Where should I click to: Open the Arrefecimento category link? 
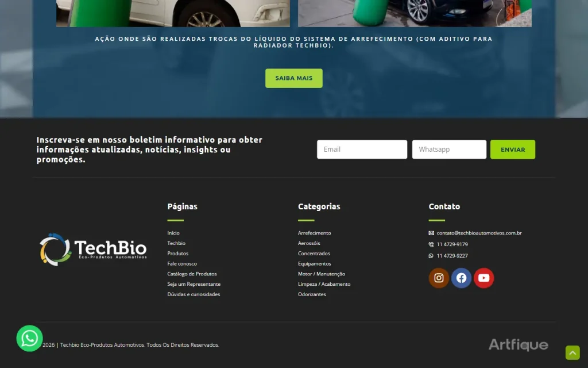coord(314,233)
